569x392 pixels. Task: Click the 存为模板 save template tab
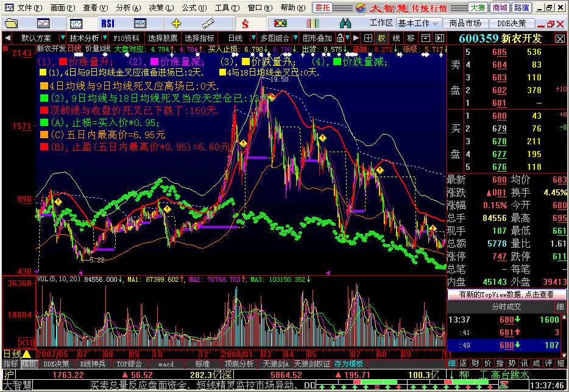click(348, 364)
